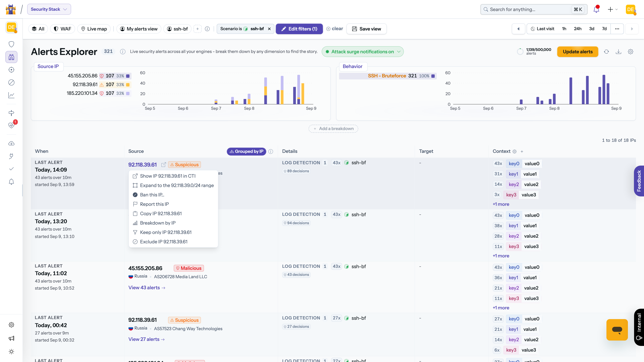
Task: Toggle Grouped by IP mode
Action: click(247, 151)
